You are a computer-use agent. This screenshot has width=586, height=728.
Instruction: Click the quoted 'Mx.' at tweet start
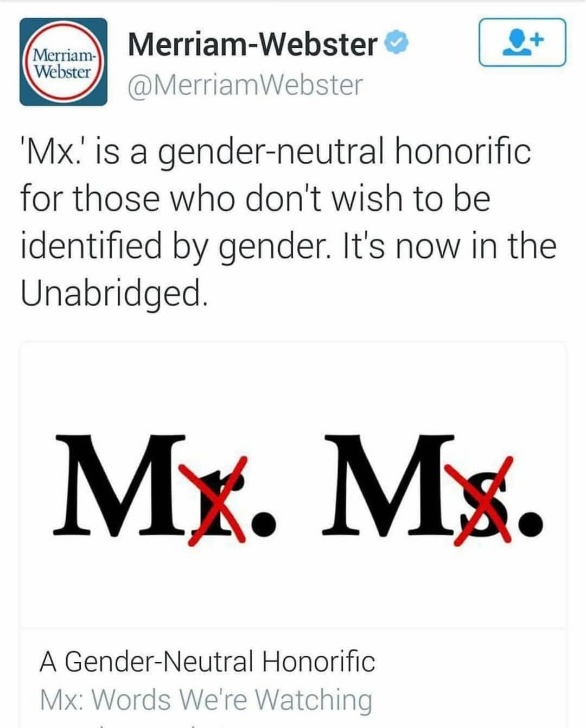click(52, 151)
